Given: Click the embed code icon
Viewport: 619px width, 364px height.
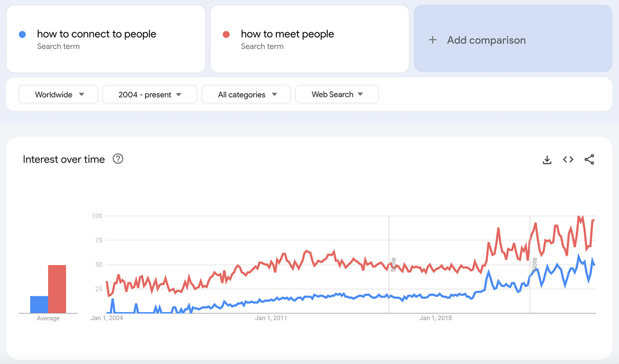Looking at the screenshot, I should point(568,160).
